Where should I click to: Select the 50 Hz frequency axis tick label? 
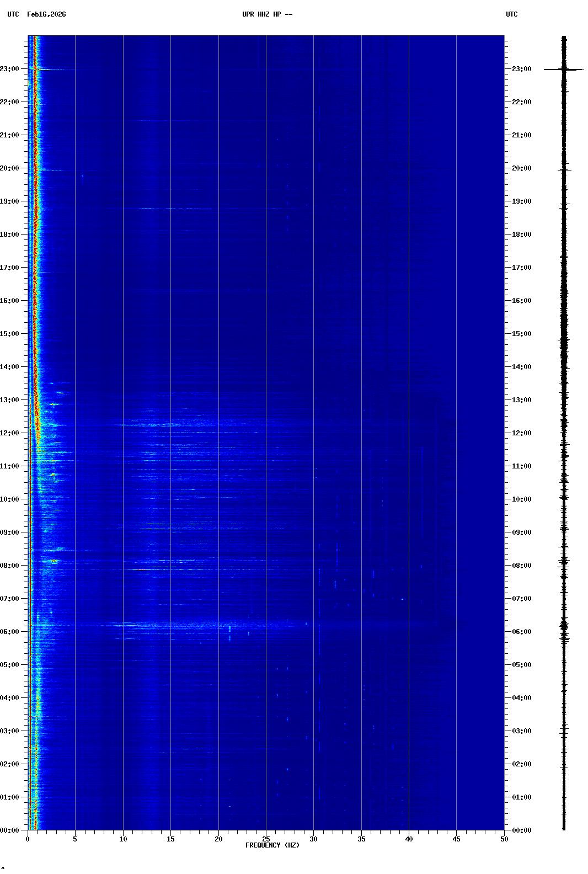pos(504,839)
